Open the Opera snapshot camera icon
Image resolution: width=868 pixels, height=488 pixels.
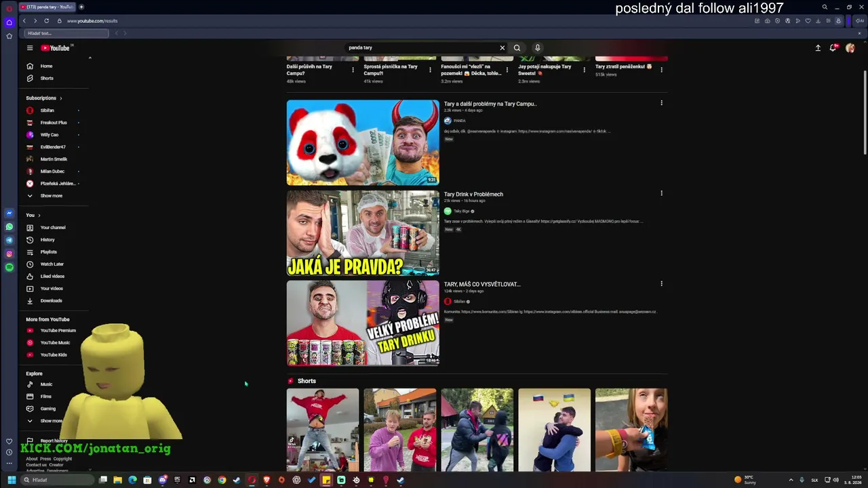tap(768, 21)
